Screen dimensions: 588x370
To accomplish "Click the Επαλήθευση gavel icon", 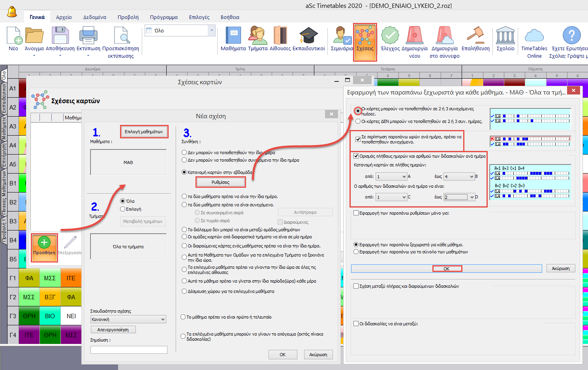I will 475,36.
